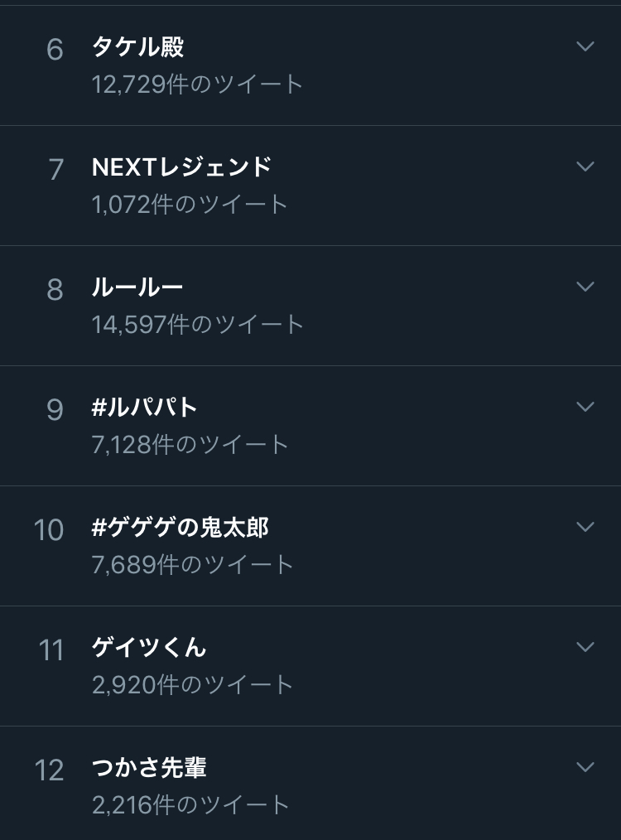This screenshot has width=621, height=840.
Task: Select the つかさ先輩 trend title
Action: coord(149,768)
